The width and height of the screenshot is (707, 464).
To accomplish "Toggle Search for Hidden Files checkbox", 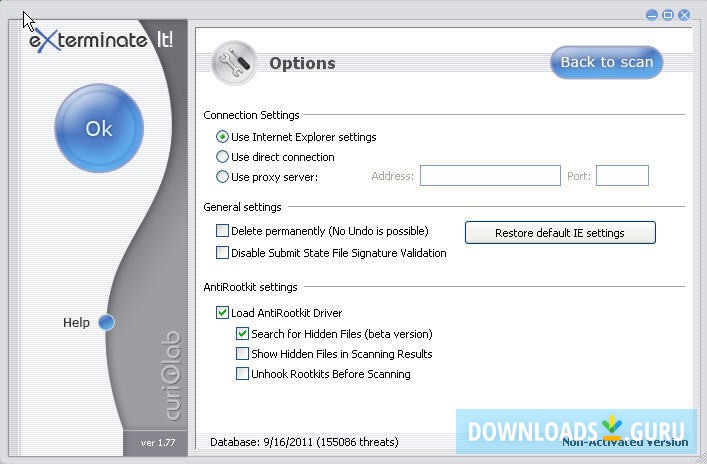I will pyautogui.click(x=242, y=334).
